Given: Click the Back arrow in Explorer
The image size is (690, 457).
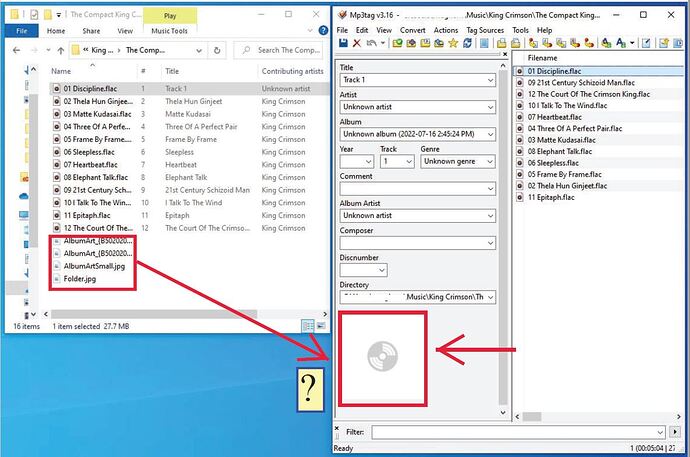Looking at the screenshot, I should [17, 50].
